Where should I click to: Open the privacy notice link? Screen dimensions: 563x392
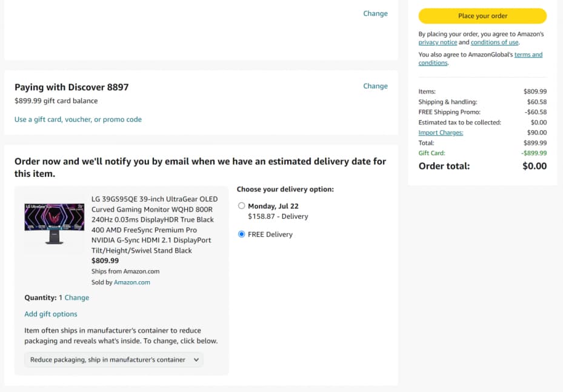[x=438, y=42]
